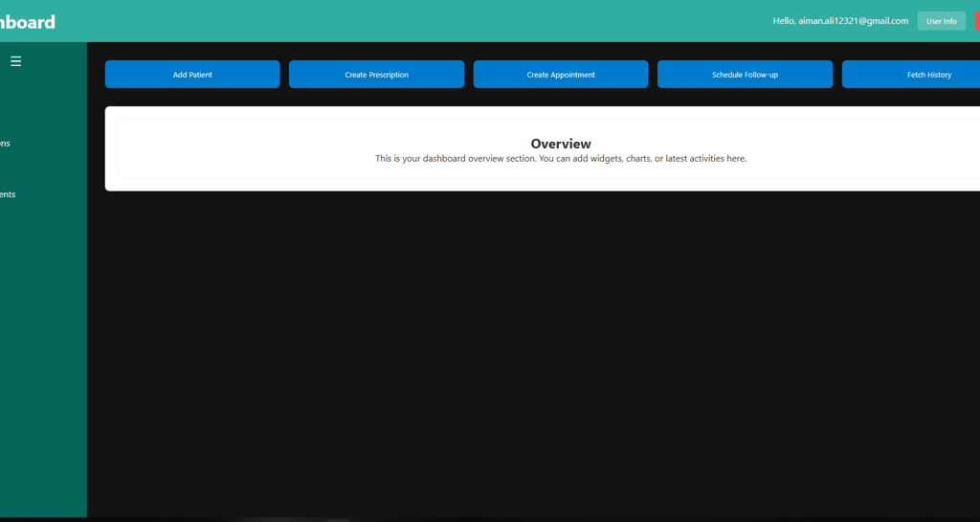Click the Fetch History button
Screen dimensions: 980x522
[x=911, y=75]
